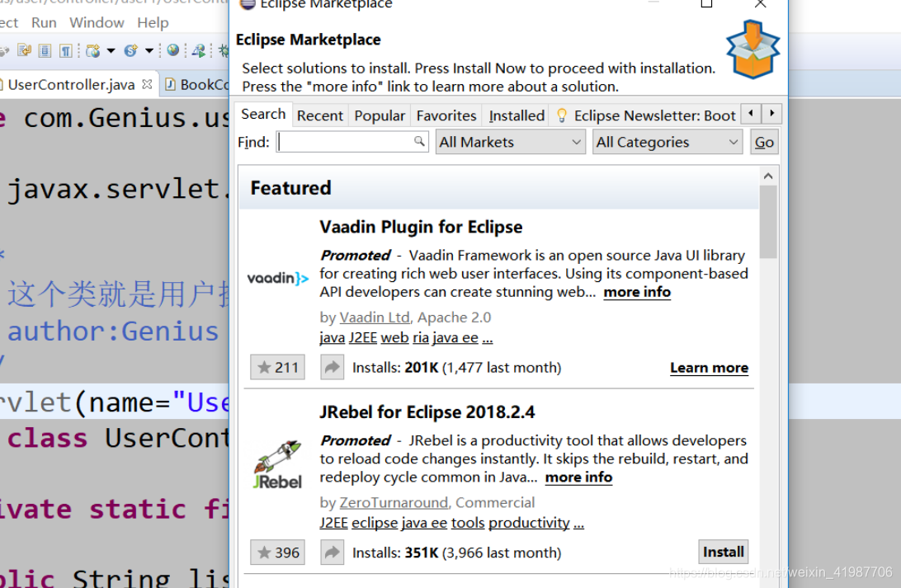Click JRebel for Eclipse 2018.2.4 title
901x588 pixels.
427,412
